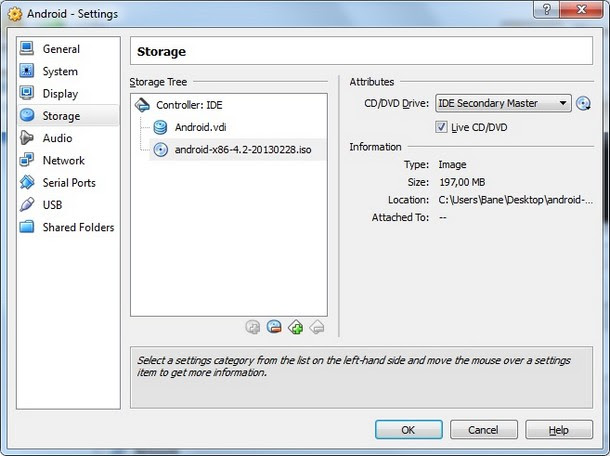
Task: Click the Cancel button
Action: pos(484,430)
